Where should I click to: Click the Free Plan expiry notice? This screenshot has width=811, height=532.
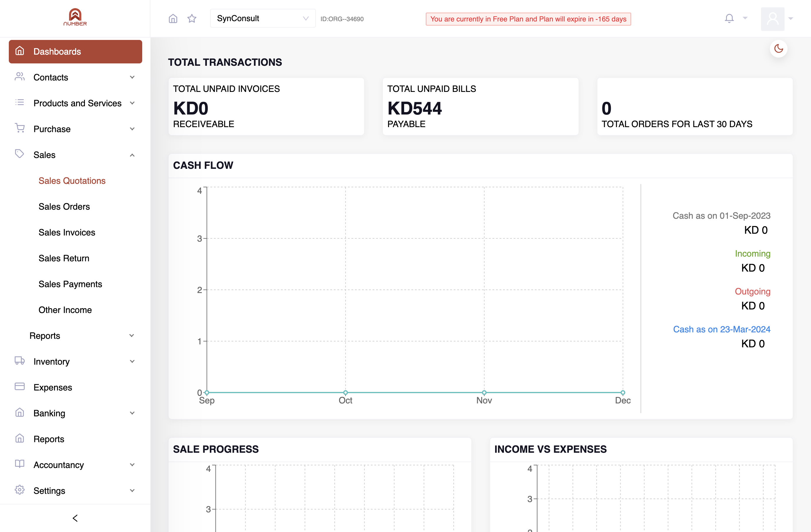point(528,19)
